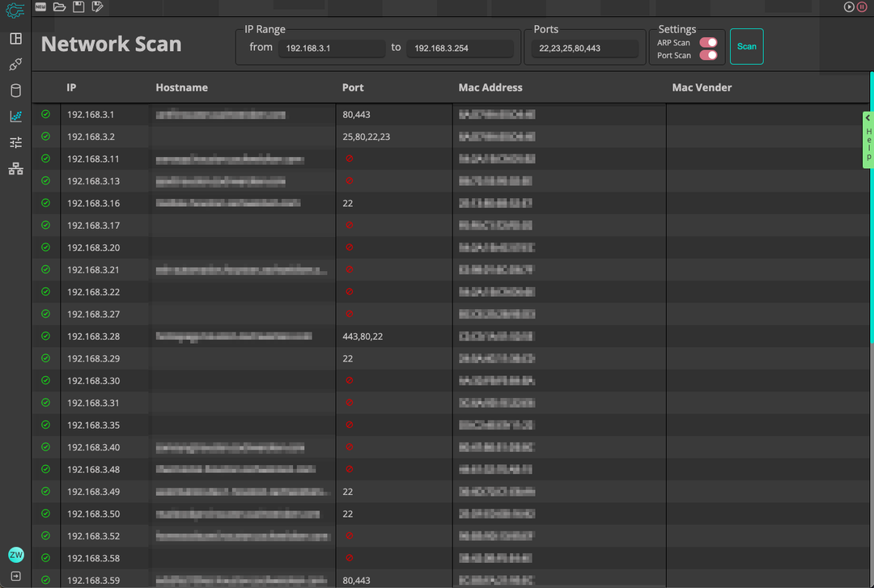Toggle the ARP Scan switch
This screenshot has width=874, height=588.
pyautogui.click(x=708, y=42)
